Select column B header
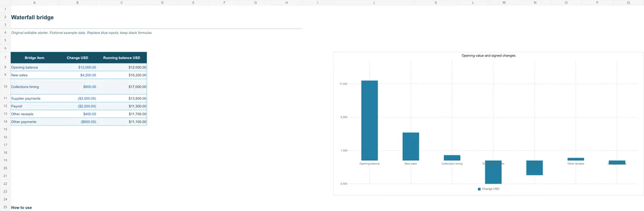This screenshot has width=644, height=211. tap(78, 3)
